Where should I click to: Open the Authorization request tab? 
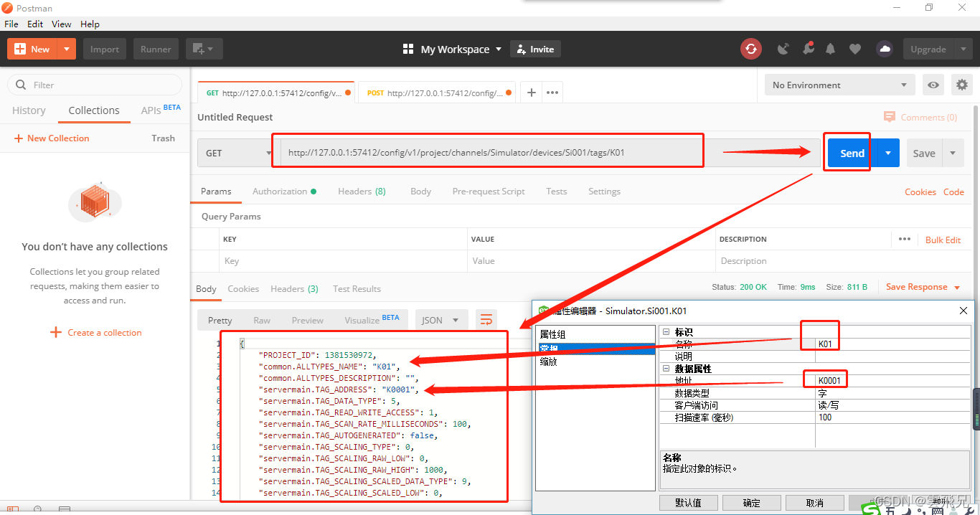tap(284, 192)
